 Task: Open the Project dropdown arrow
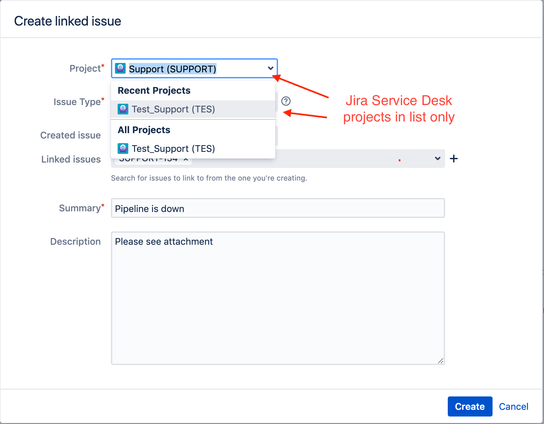click(271, 68)
